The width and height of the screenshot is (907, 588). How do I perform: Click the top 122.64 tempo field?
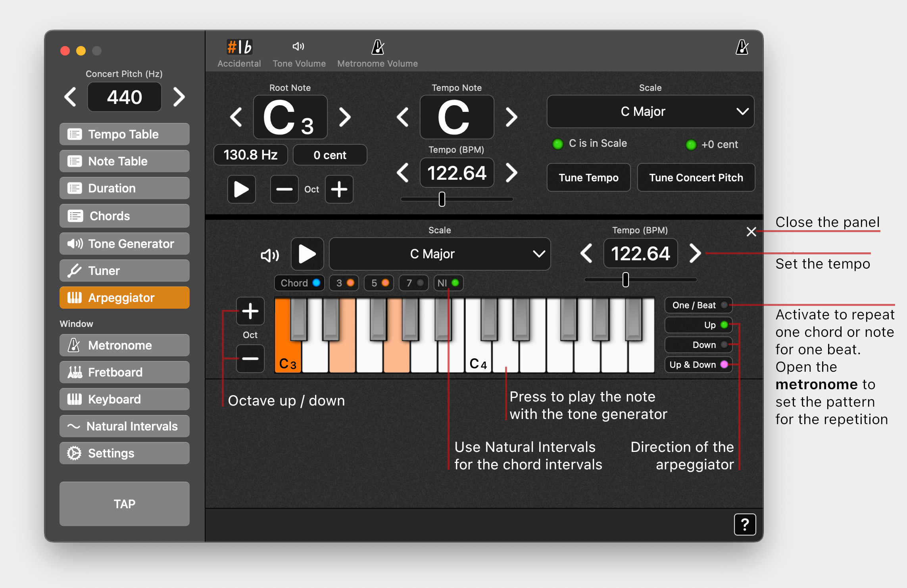pyautogui.click(x=457, y=173)
